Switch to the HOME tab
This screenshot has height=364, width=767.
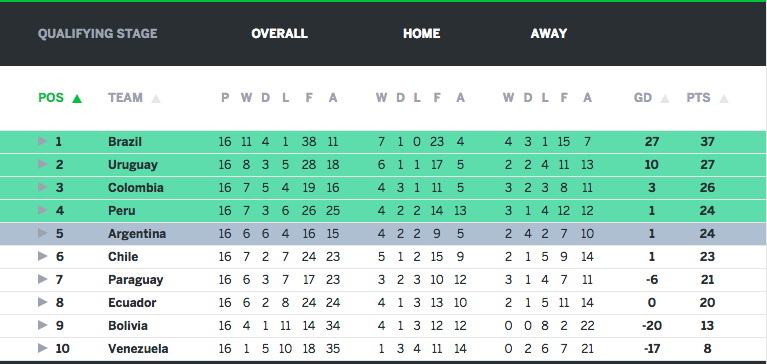422,34
